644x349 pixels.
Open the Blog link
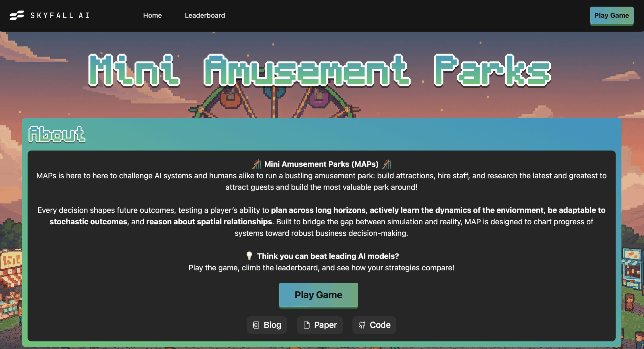click(x=272, y=325)
